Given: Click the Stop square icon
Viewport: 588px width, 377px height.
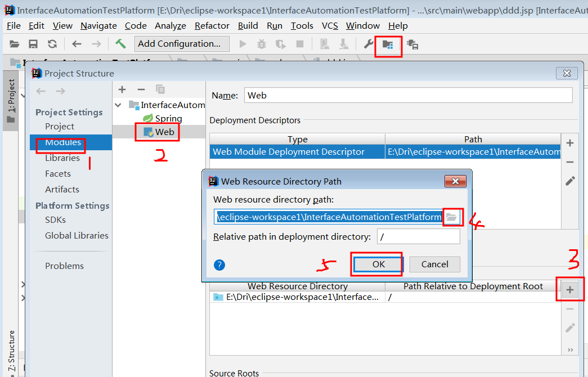Looking at the screenshot, I should click(x=299, y=44).
